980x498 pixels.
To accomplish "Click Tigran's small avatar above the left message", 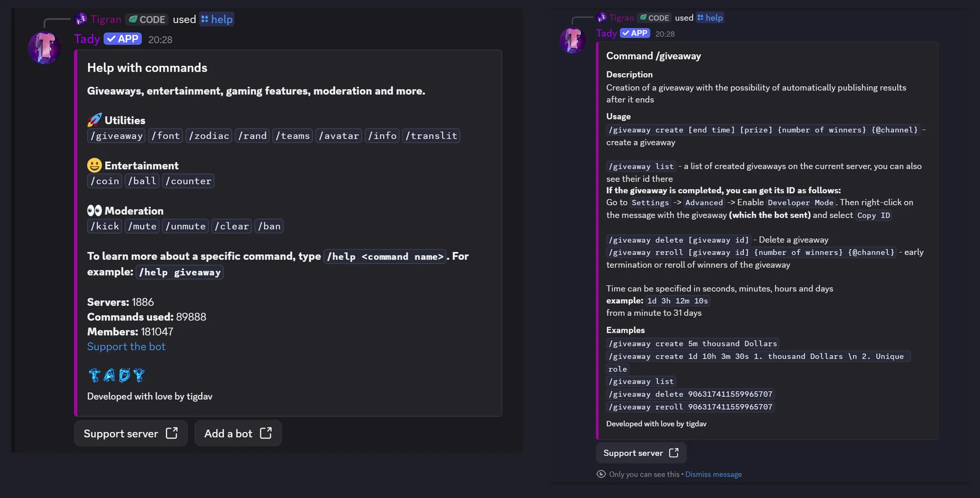I will 81,19.
